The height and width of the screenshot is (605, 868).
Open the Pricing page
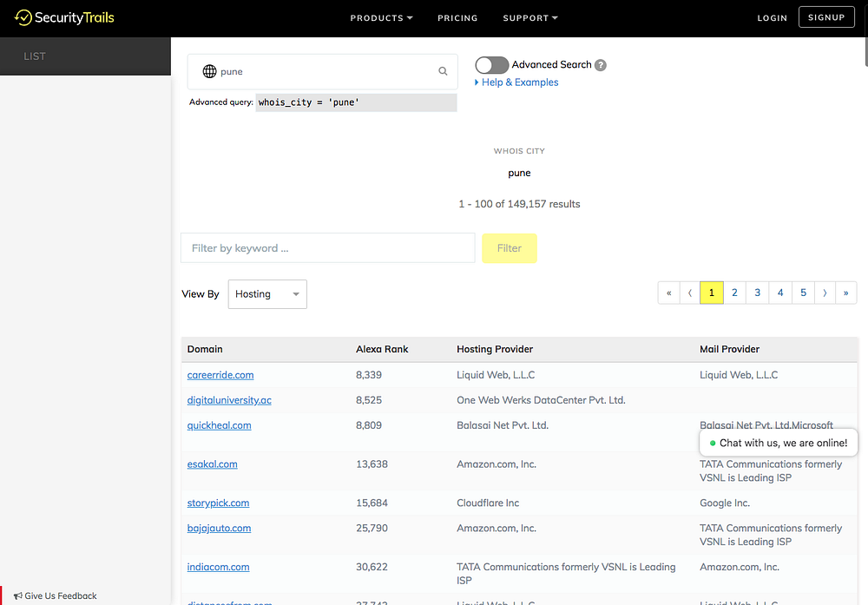tap(457, 17)
